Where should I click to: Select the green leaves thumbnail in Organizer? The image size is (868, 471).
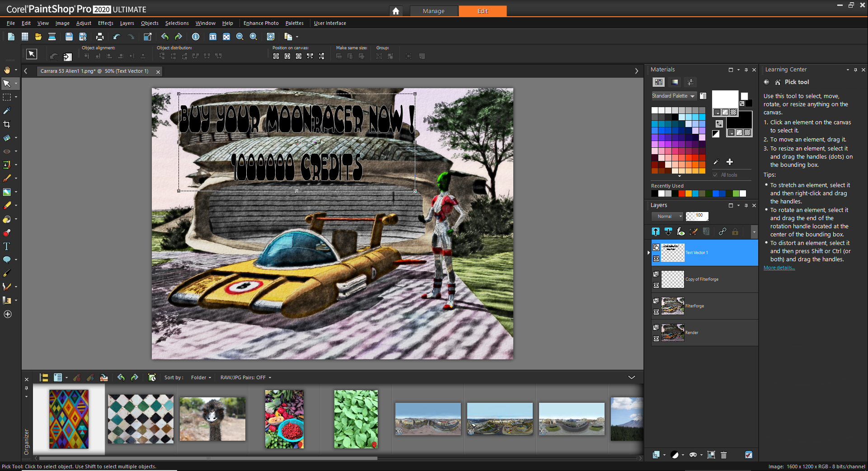point(356,419)
